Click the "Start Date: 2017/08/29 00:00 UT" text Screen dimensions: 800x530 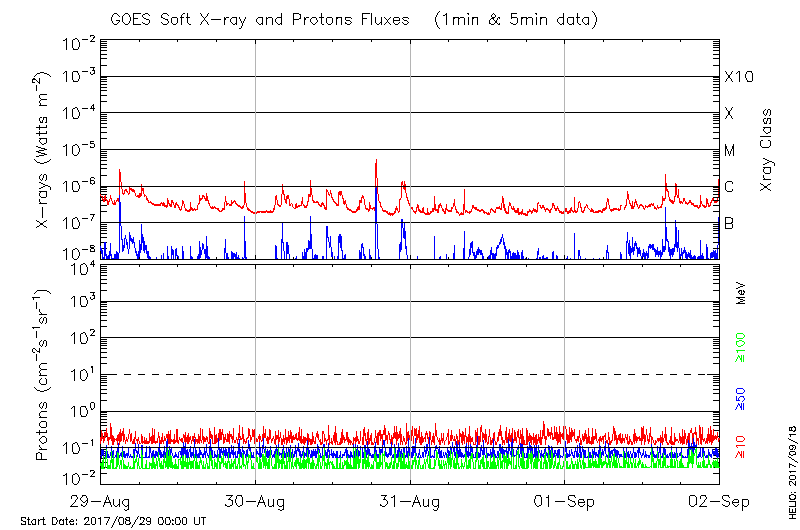(113, 521)
